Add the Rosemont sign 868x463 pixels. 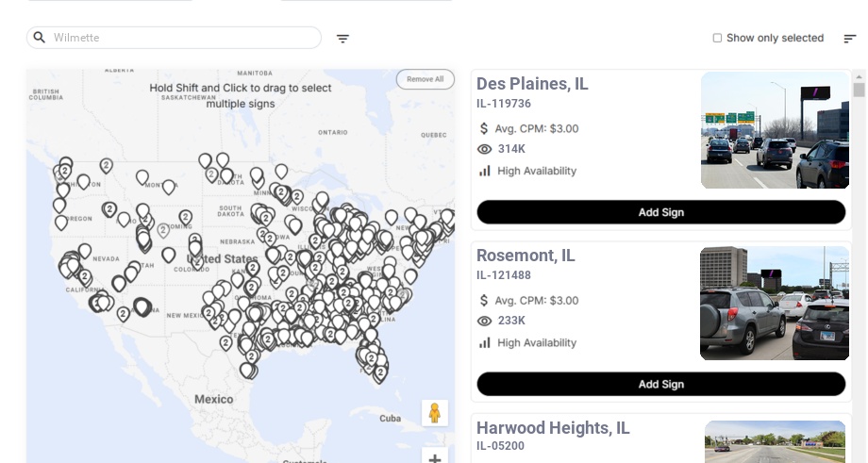[660, 384]
